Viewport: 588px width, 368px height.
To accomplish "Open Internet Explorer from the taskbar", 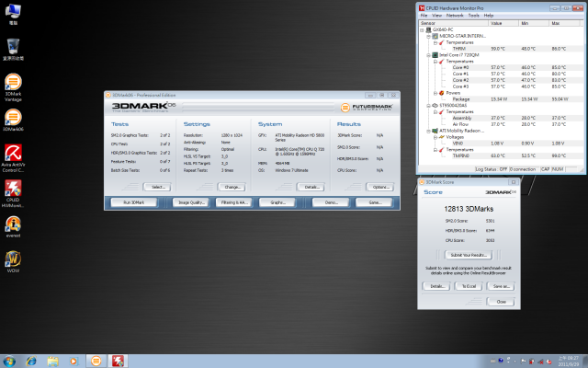I will (x=31, y=362).
